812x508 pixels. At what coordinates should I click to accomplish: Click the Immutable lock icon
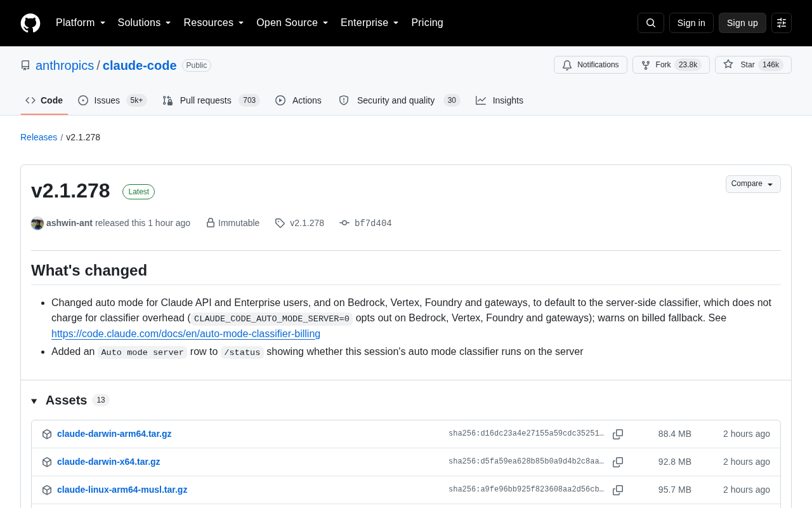[x=211, y=223]
